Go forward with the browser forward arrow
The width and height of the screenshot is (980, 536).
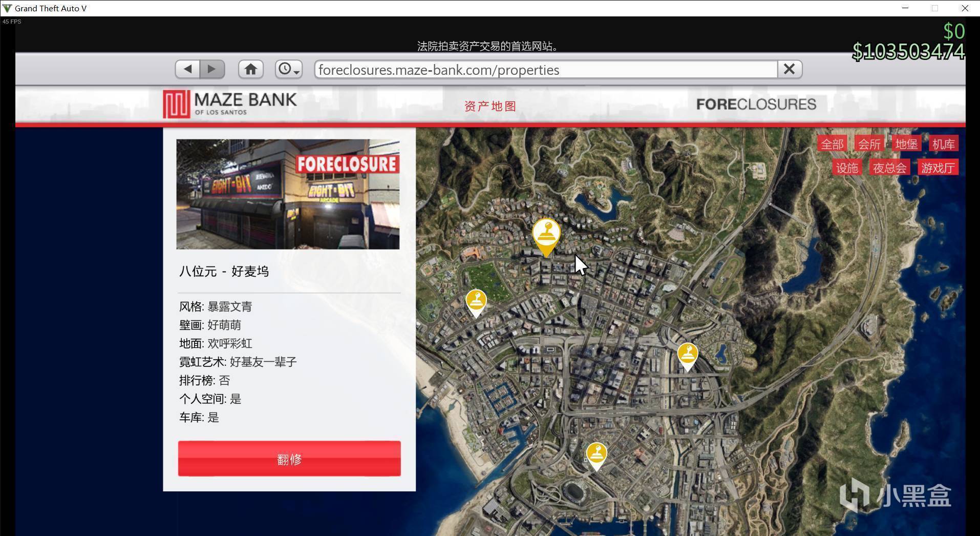point(212,69)
